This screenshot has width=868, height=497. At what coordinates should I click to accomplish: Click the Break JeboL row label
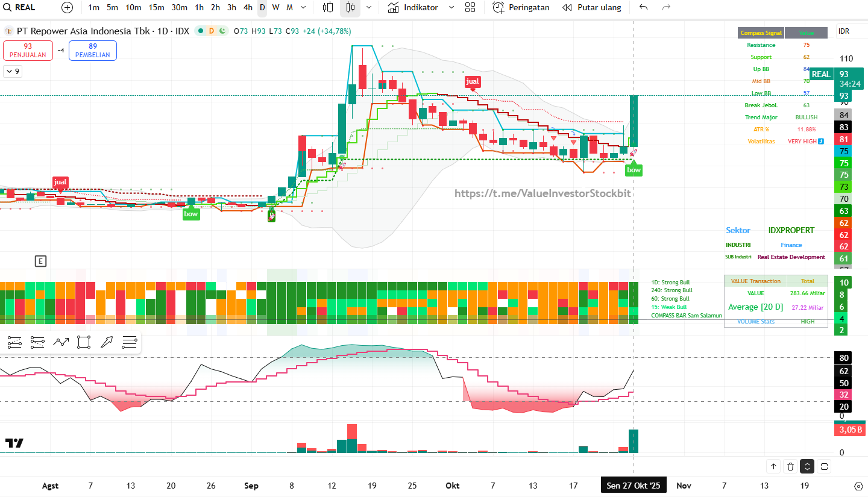(x=761, y=105)
